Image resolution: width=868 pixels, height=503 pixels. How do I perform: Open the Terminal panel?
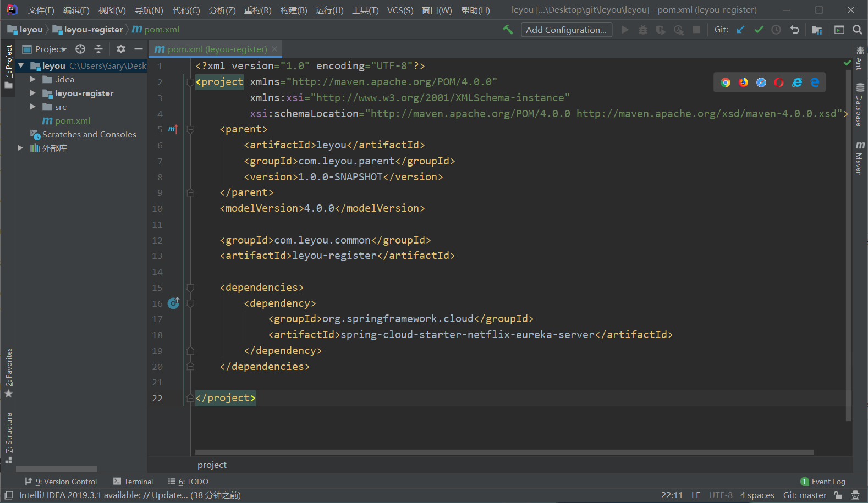[x=133, y=482]
